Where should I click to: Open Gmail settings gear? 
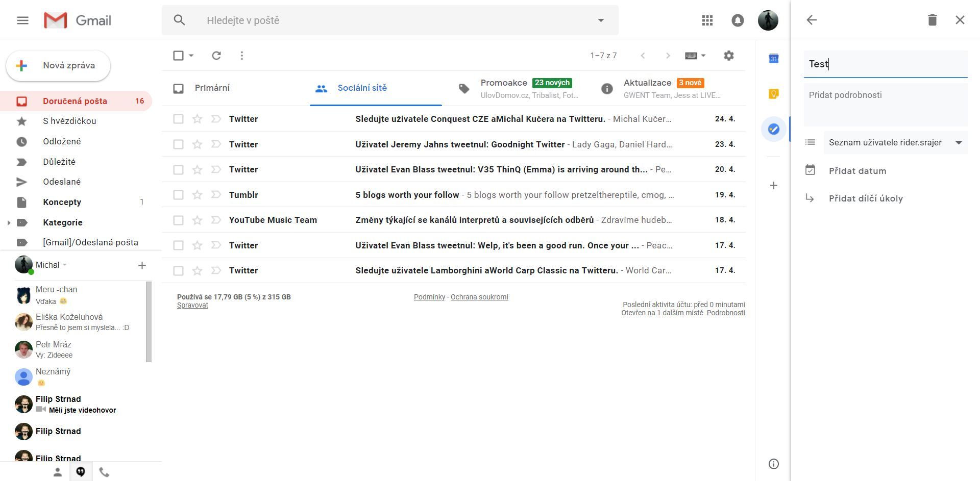coord(729,56)
